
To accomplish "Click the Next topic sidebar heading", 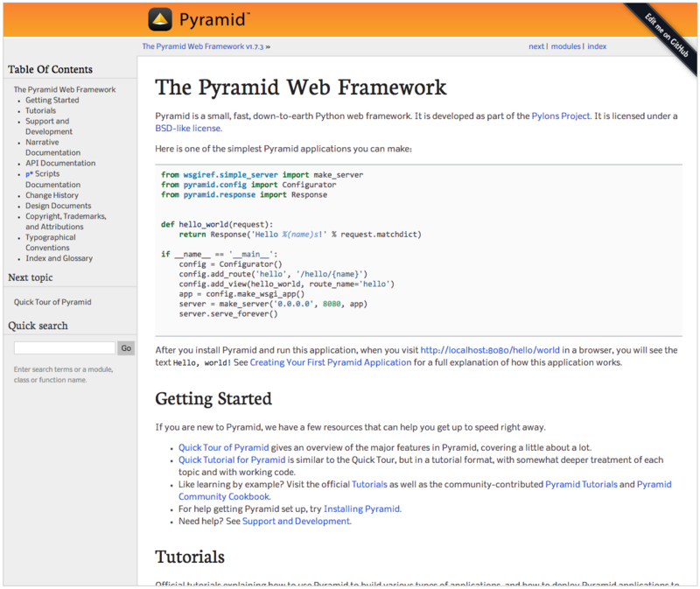I will 31,277.
